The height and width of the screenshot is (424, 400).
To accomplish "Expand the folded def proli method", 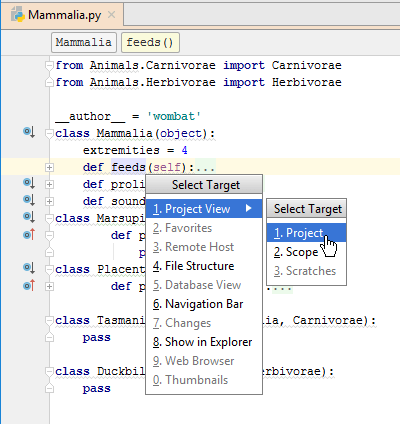I will tap(49, 184).
